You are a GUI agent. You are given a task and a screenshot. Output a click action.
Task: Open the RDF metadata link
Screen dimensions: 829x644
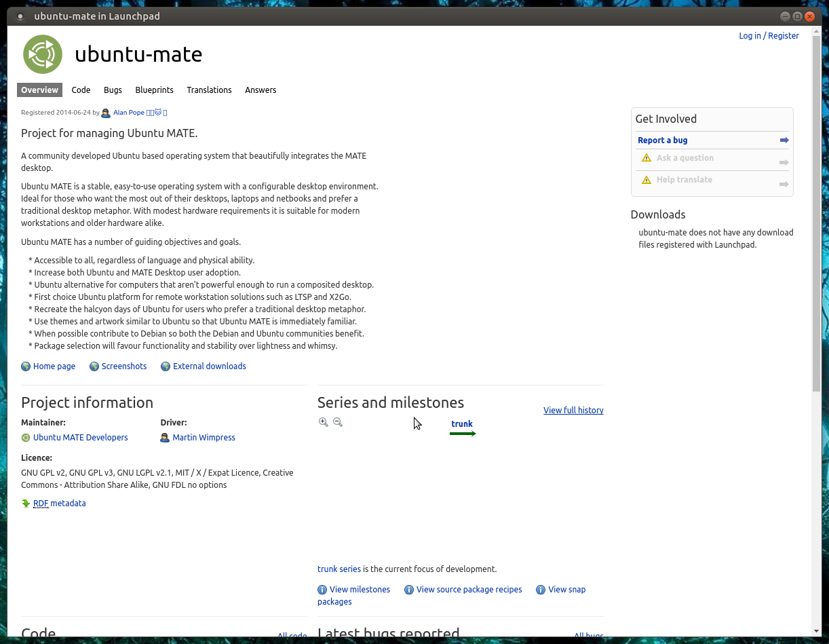(x=60, y=504)
